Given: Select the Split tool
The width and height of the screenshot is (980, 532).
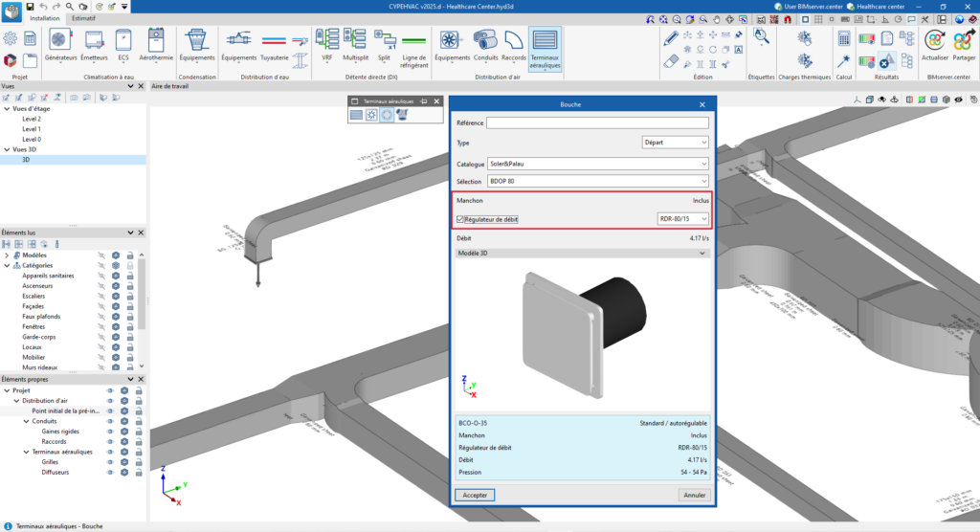Looking at the screenshot, I should pos(384,46).
